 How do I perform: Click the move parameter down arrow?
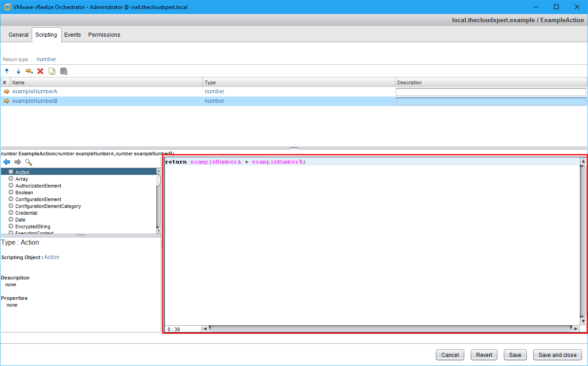19,71
